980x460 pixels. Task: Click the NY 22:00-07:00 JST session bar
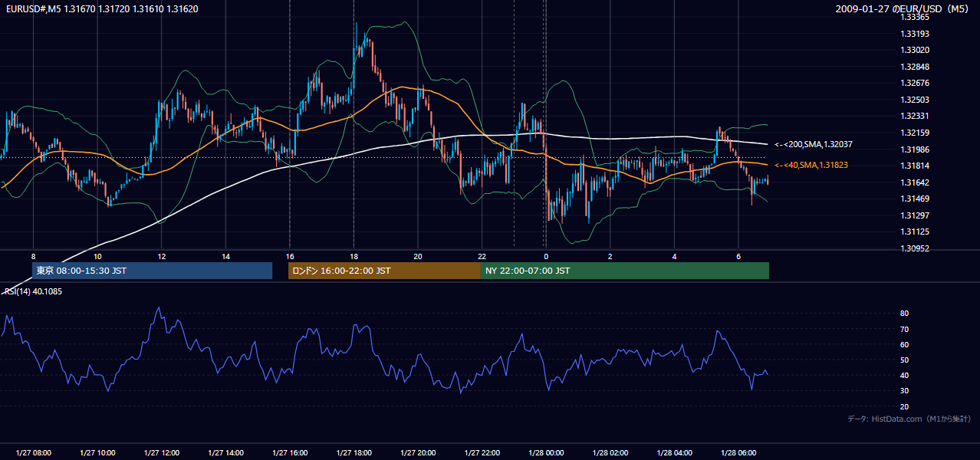pyautogui.click(x=625, y=271)
